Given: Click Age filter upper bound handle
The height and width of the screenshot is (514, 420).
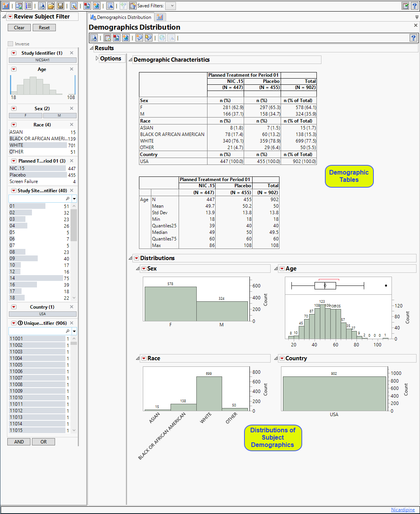Looking at the screenshot, I should [x=75, y=85].
